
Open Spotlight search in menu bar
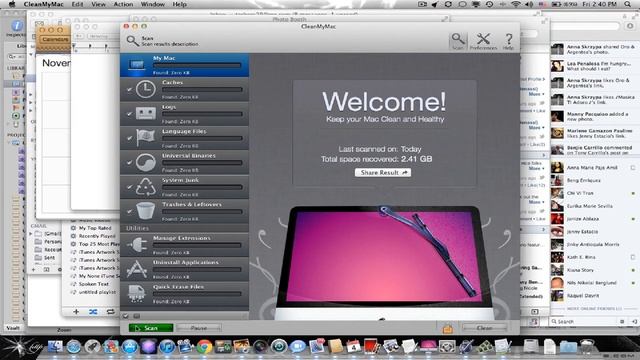628,4
